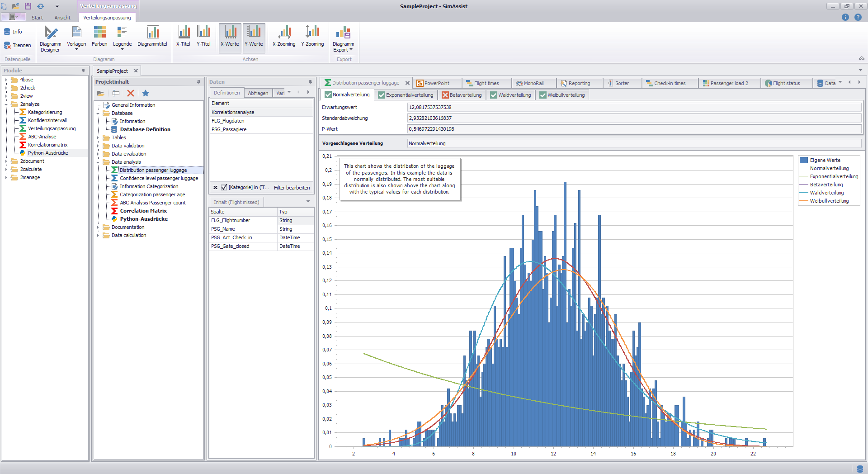Click Filter bearbeiten

(292, 187)
